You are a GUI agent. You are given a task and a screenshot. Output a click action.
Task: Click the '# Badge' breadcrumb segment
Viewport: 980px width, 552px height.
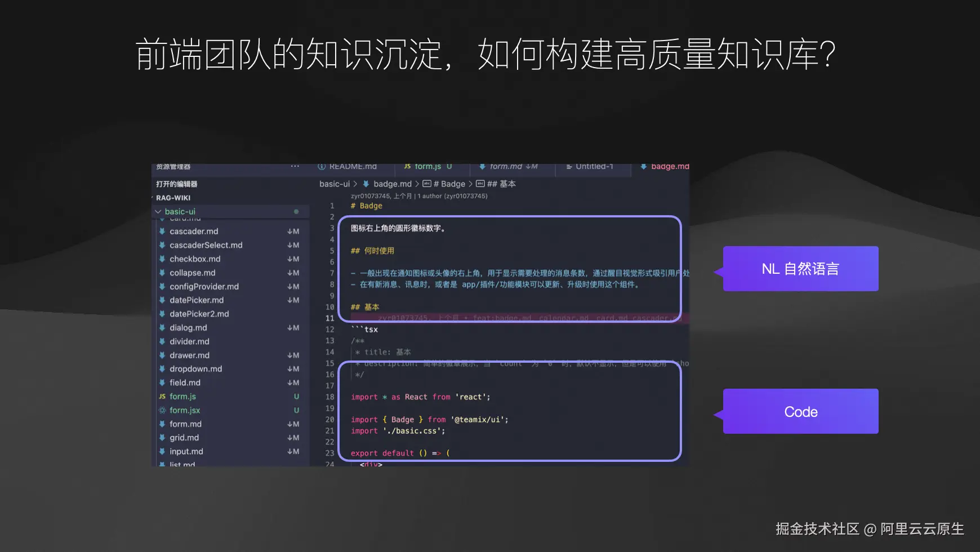pos(449,184)
